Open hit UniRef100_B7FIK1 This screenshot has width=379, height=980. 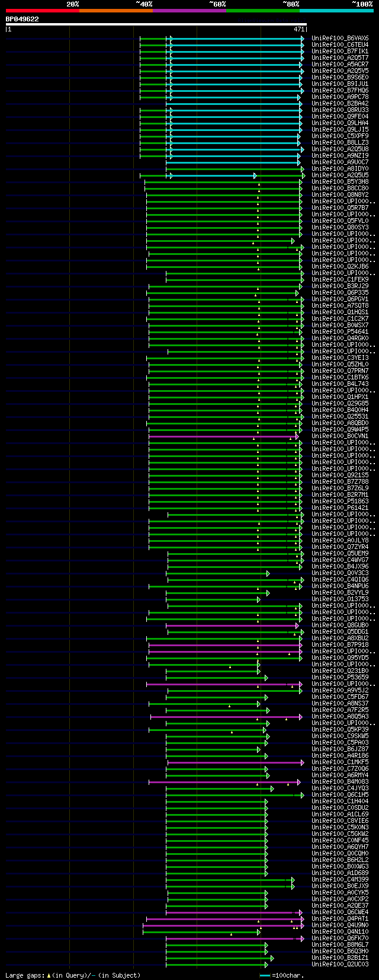coord(340,51)
